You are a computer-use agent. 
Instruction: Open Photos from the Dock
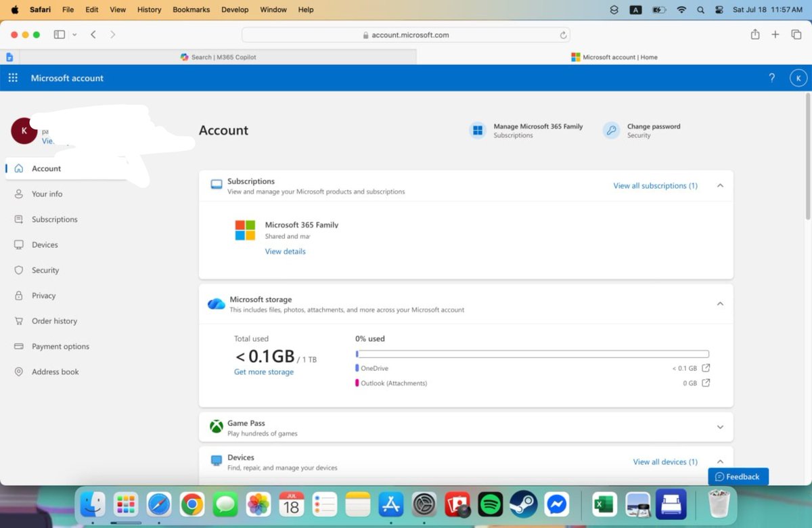tap(258, 504)
